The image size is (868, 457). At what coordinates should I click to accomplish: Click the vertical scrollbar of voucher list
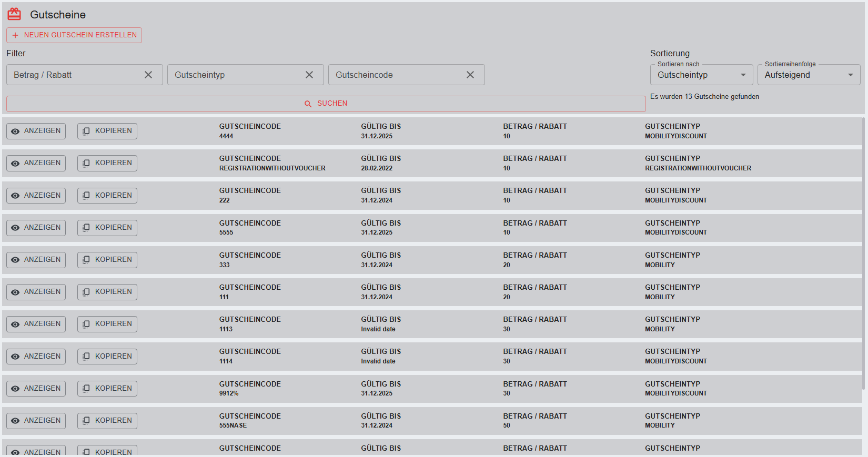click(x=863, y=252)
